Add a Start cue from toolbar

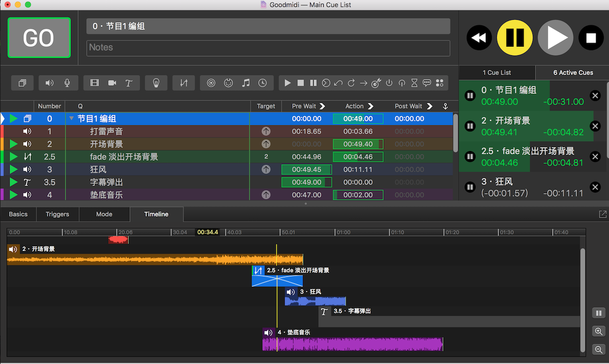(x=288, y=83)
